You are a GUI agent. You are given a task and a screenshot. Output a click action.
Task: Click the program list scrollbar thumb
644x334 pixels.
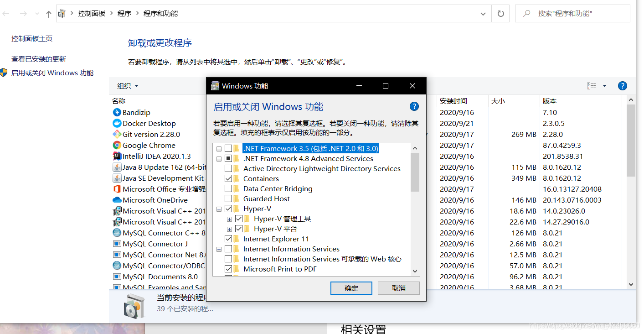coord(631,141)
